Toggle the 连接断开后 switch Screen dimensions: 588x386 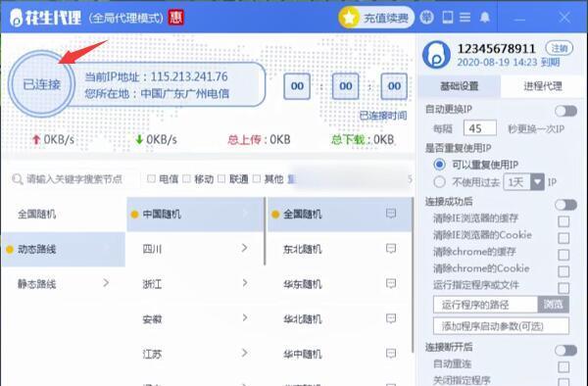pos(565,351)
